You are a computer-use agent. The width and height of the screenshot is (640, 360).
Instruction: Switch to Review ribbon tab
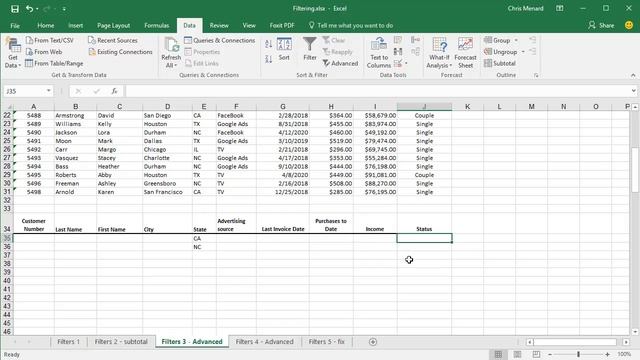[x=219, y=25]
